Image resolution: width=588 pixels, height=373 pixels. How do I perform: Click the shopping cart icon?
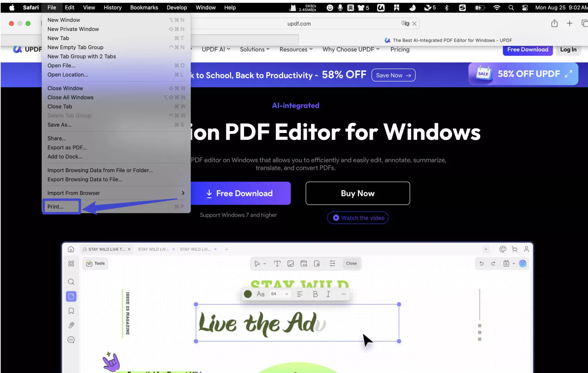point(515,249)
